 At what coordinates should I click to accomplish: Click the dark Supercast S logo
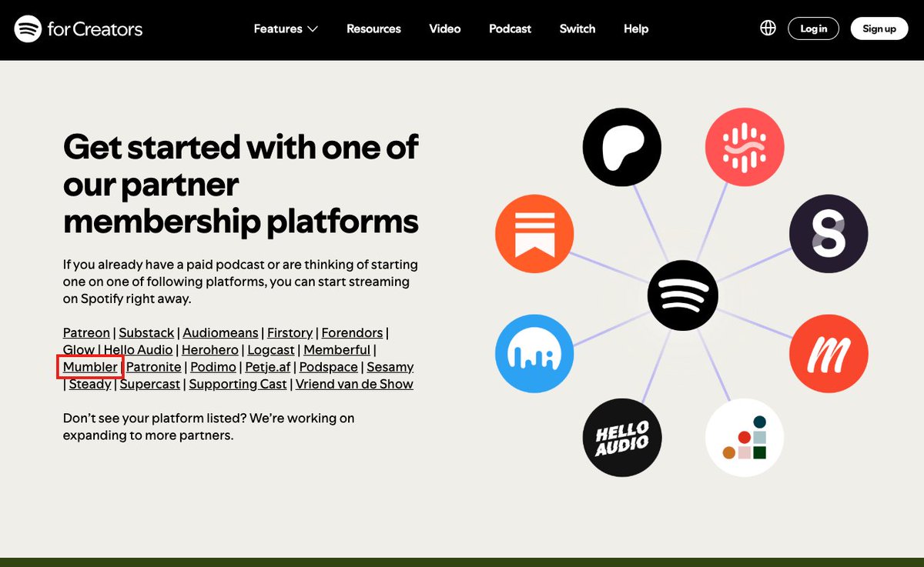[x=829, y=234]
